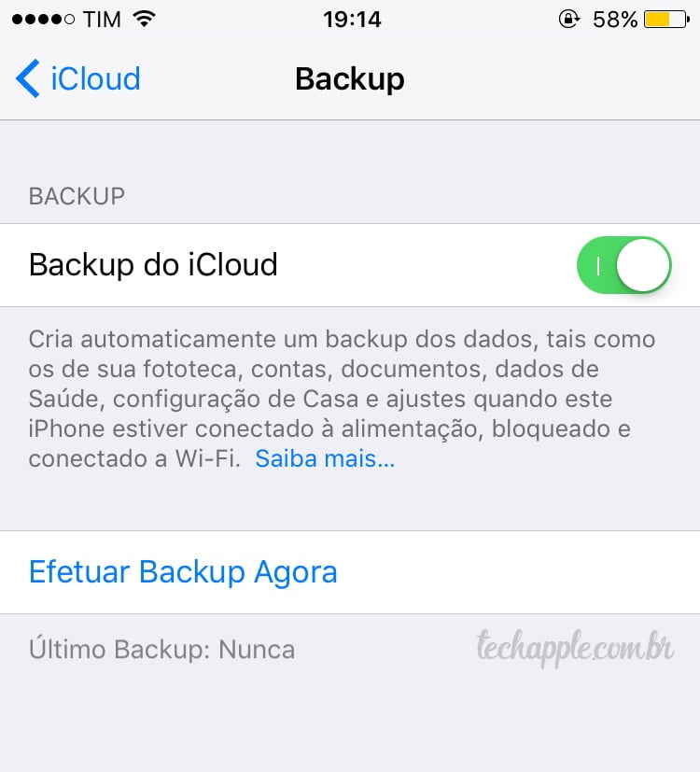Tap the 19:14 clock in status bar
The height and width of the screenshot is (772, 700).
pos(352,20)
